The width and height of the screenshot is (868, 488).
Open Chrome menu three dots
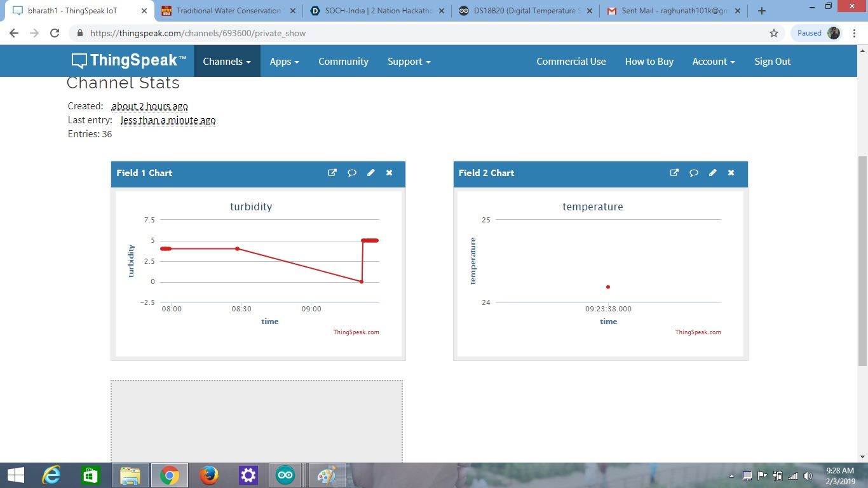(855, 33)
